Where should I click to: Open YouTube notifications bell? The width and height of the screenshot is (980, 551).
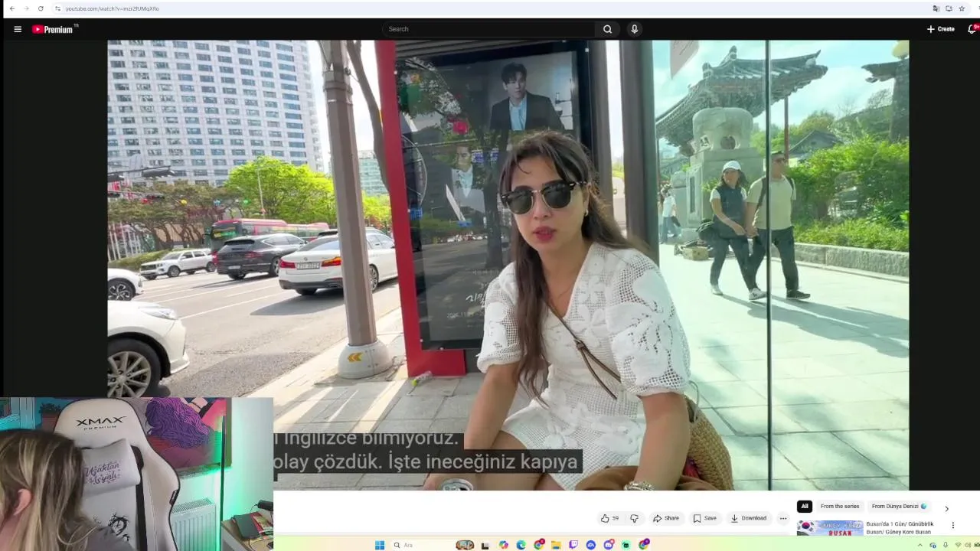coord(972,29)
